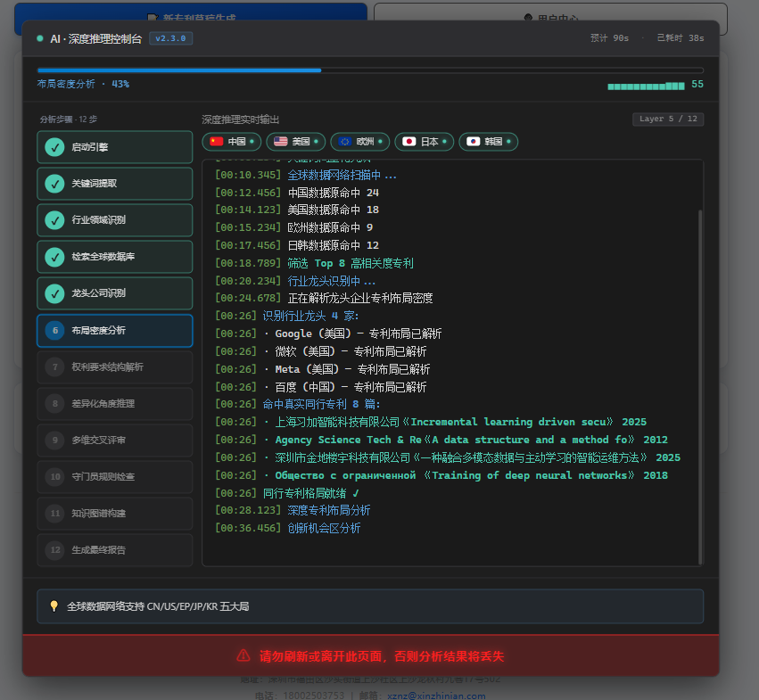Click the 已耗时 38s elapsed timer
The image size is (759, 700).
click(x=681, y=38)
